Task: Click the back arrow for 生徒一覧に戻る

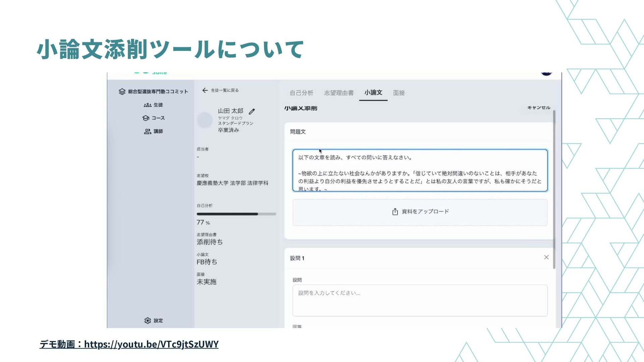Action: 205,90
